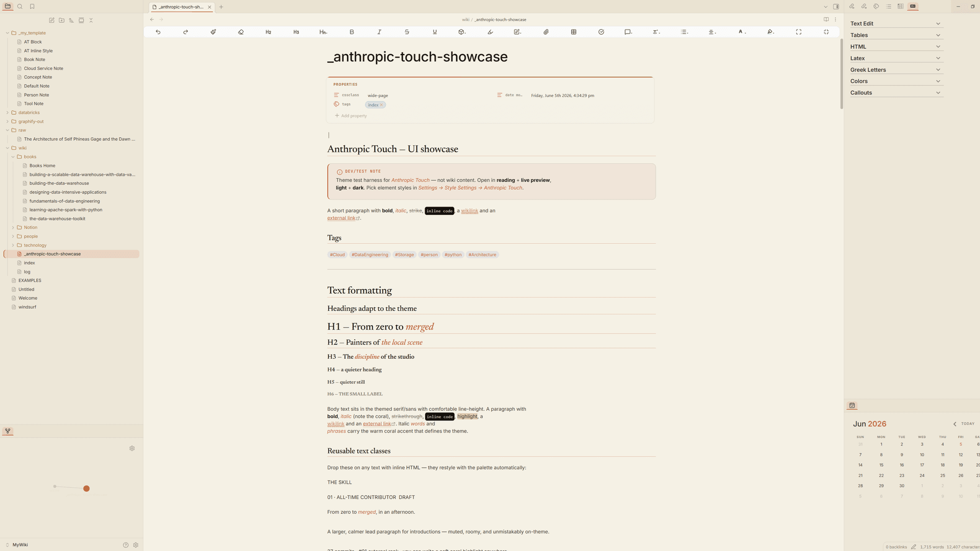Open the tags pane icon in right sidebar

coord(876,7)
